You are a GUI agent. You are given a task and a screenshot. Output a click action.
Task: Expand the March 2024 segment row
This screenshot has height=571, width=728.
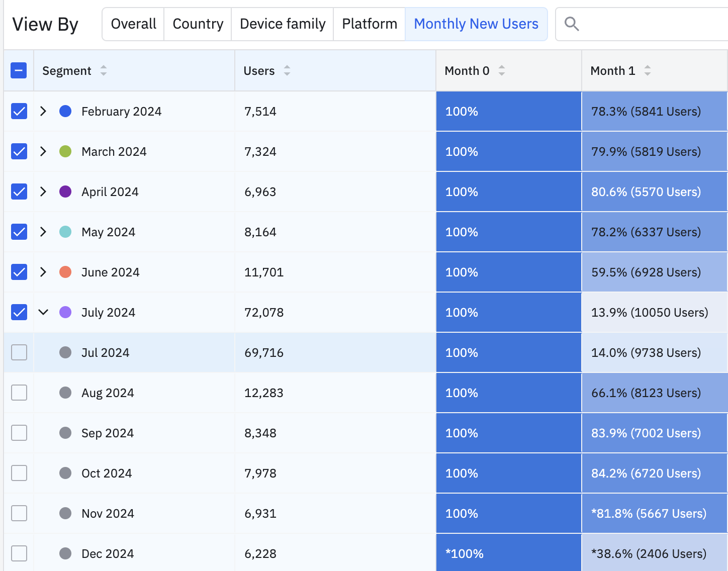pyautogui.click(x=43, y=151)
